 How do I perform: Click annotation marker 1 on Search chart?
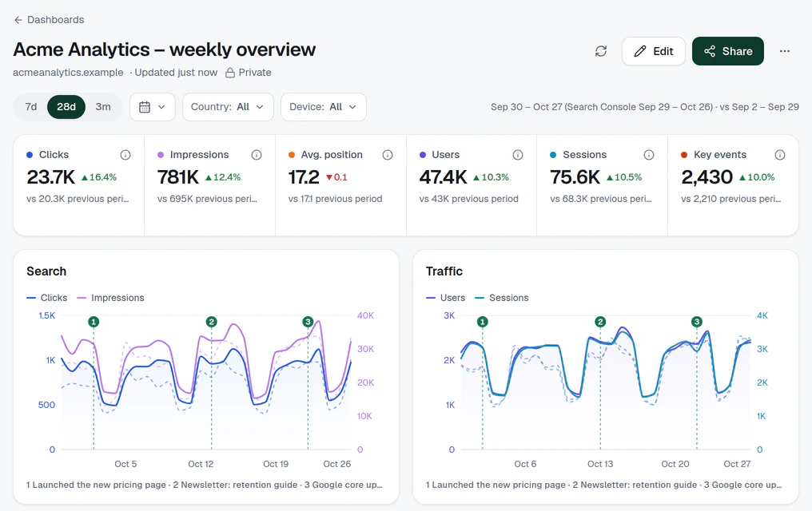coord(94,322)
